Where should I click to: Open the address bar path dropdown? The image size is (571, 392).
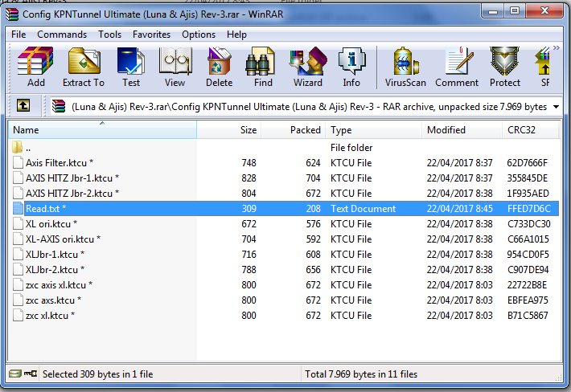556,107
